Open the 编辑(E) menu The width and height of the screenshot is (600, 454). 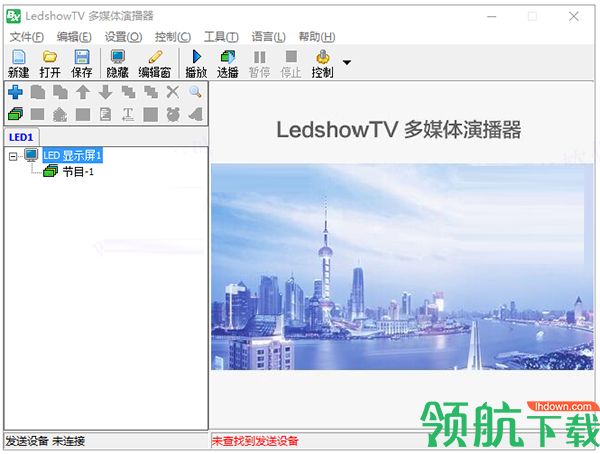[x=74, y=37]
